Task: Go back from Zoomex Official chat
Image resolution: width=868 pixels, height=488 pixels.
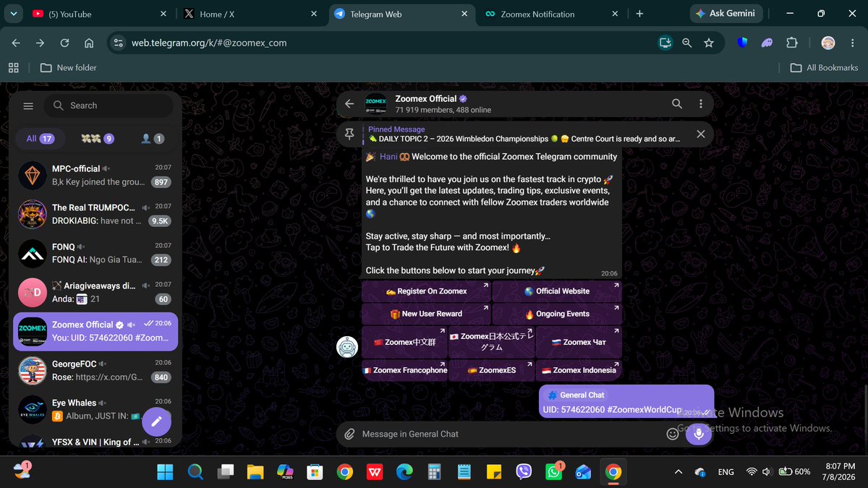Action: (x=349, y=104)
